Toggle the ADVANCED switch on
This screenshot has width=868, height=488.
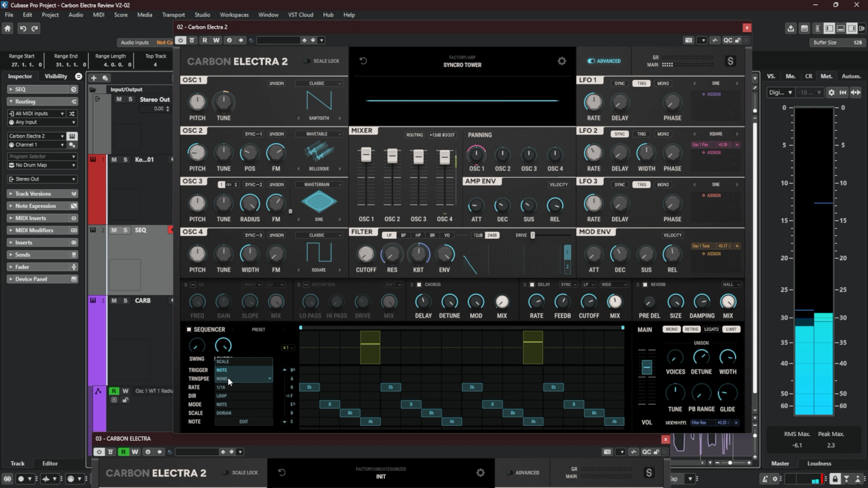(x=591, y=61)
